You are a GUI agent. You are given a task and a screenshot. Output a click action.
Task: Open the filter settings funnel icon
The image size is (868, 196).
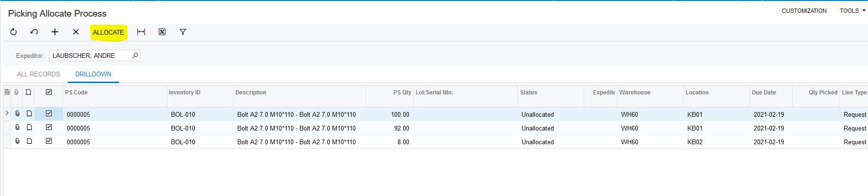(183, 32)
